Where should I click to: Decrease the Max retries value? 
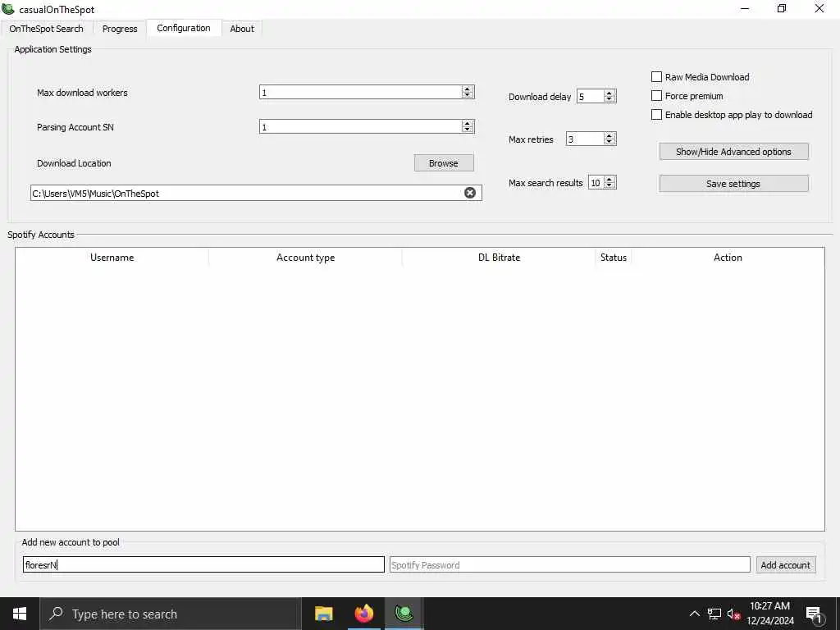coord(609,142)
